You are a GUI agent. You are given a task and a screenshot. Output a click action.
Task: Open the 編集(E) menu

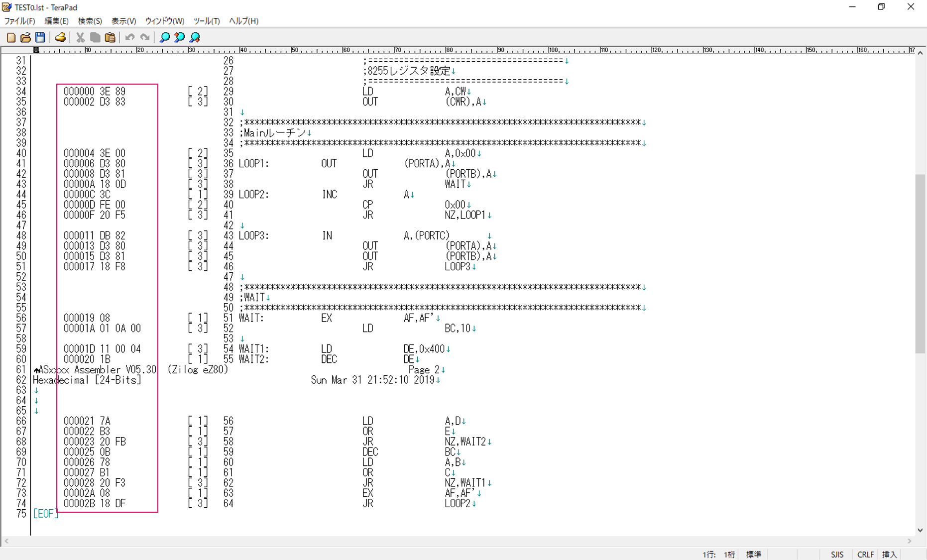pos(57,21)
